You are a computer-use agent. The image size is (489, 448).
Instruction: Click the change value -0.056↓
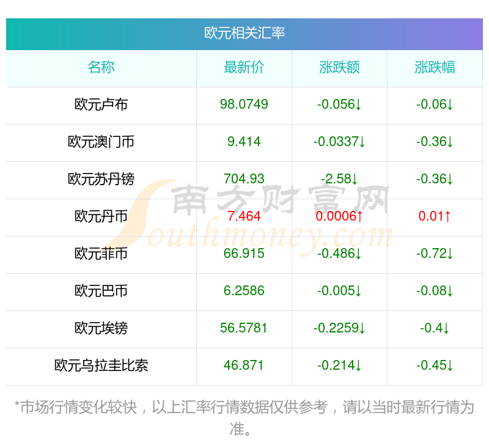pyautogui.click(x=339, y=104)
